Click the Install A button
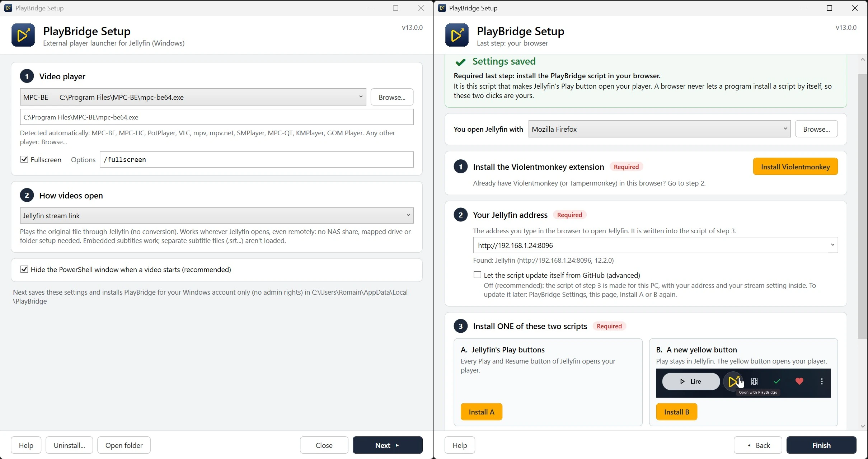 coord(482,412)
